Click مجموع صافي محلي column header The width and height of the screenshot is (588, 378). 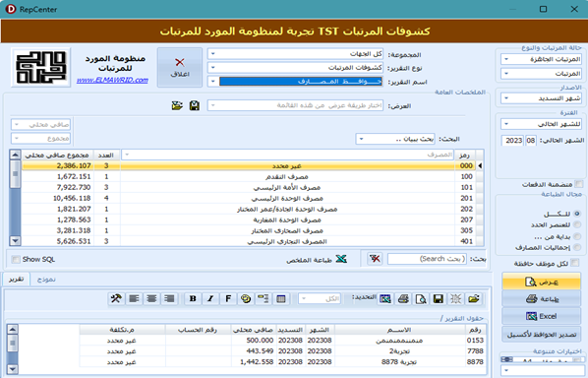click(57, 155)
